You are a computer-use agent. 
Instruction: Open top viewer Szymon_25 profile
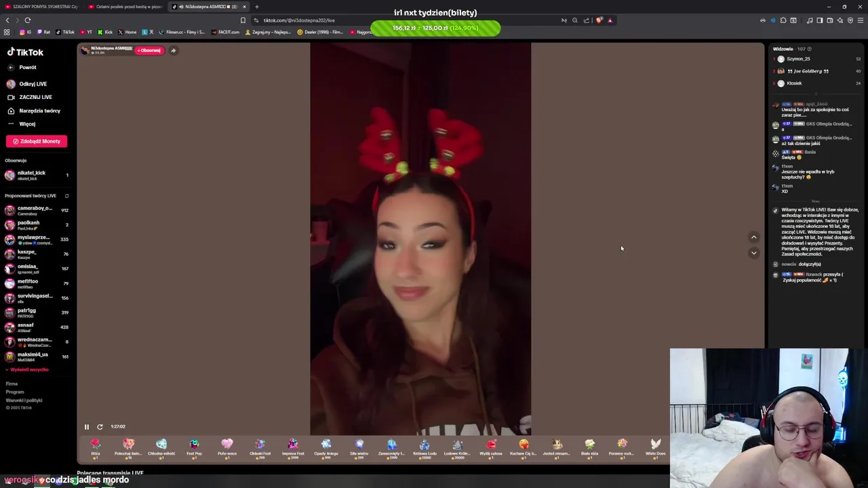pyautogui.click(x=818, y=59)
